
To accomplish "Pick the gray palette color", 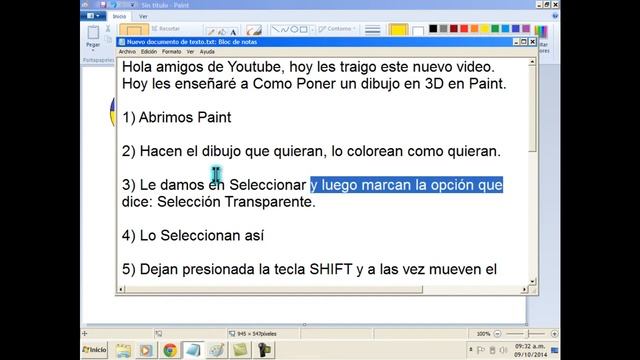I will (x=443, y=29).
